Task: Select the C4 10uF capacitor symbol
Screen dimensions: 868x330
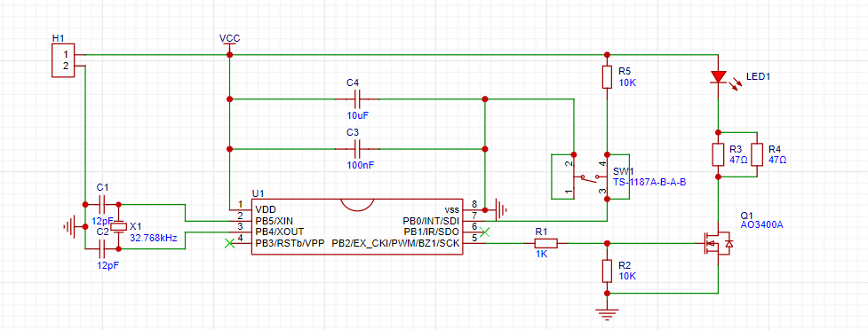Action: coord(358,99)
